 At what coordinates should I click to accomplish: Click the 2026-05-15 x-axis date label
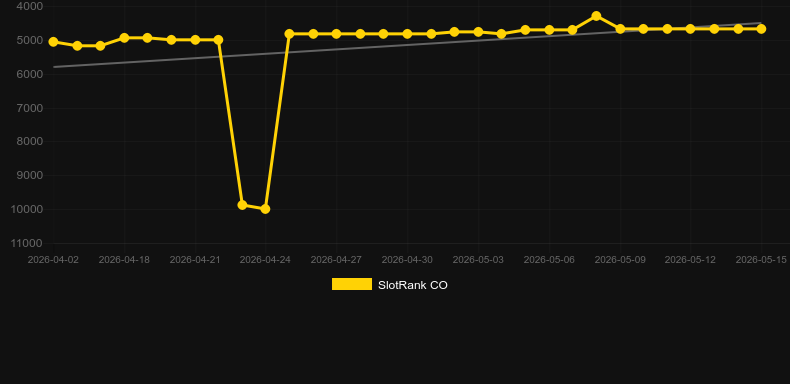pos(761,260)
